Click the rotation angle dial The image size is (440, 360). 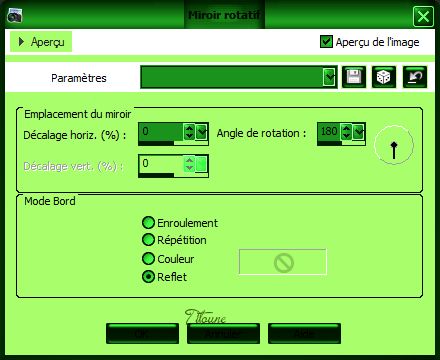click(x=394, y=145)
